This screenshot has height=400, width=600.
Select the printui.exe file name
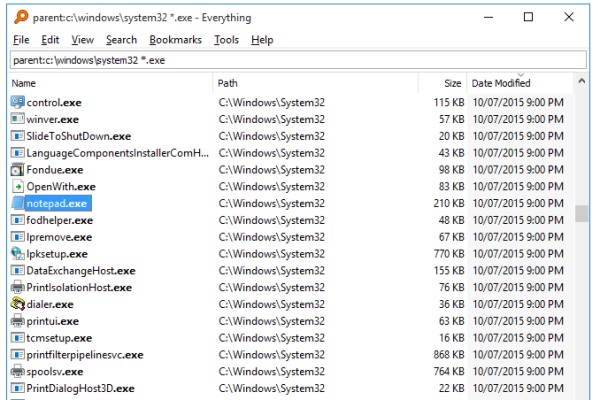(x=52, y=322)
